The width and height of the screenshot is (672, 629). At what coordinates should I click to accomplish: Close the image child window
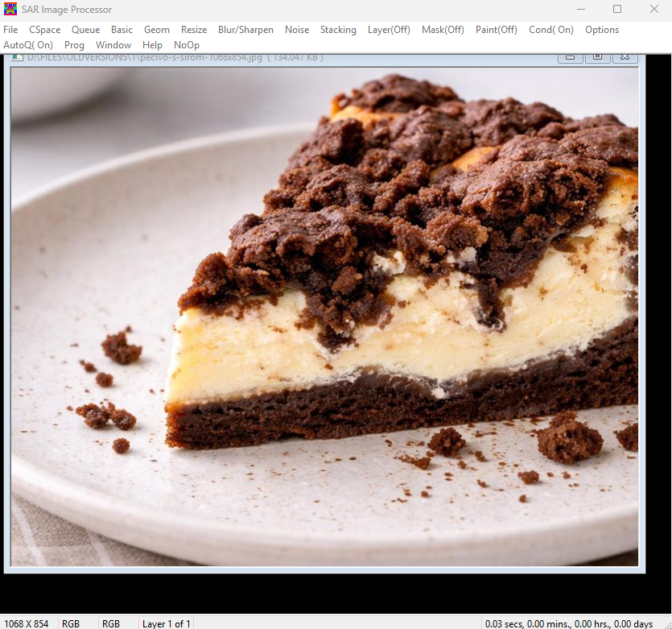coord(625,57)
